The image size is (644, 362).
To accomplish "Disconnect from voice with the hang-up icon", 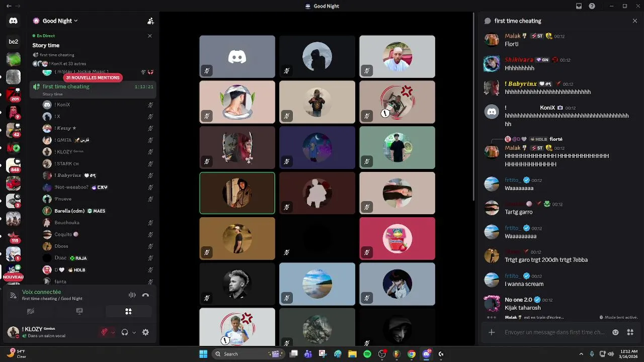I will (145, 295).
